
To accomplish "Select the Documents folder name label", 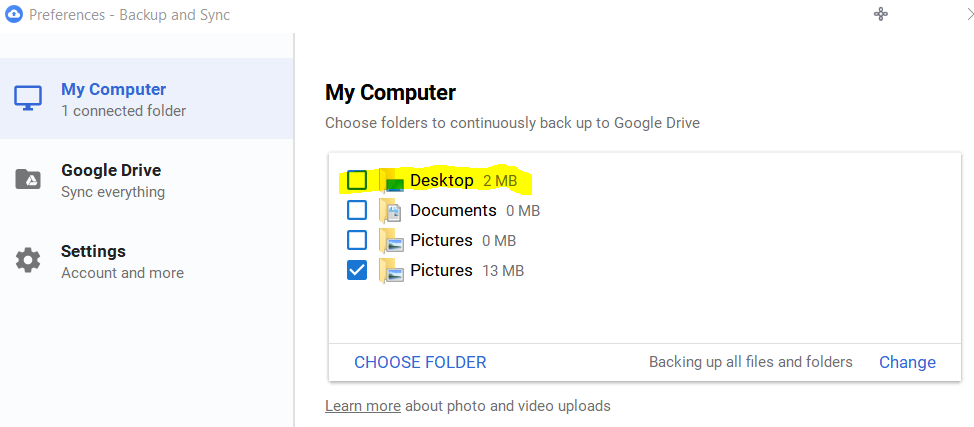I will 453,211.
